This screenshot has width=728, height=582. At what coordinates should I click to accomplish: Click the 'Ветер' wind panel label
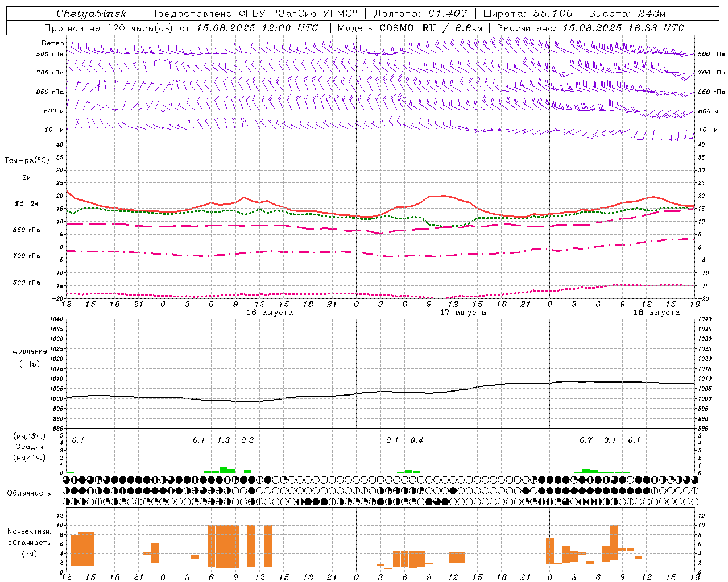click(x=52, y=43)
